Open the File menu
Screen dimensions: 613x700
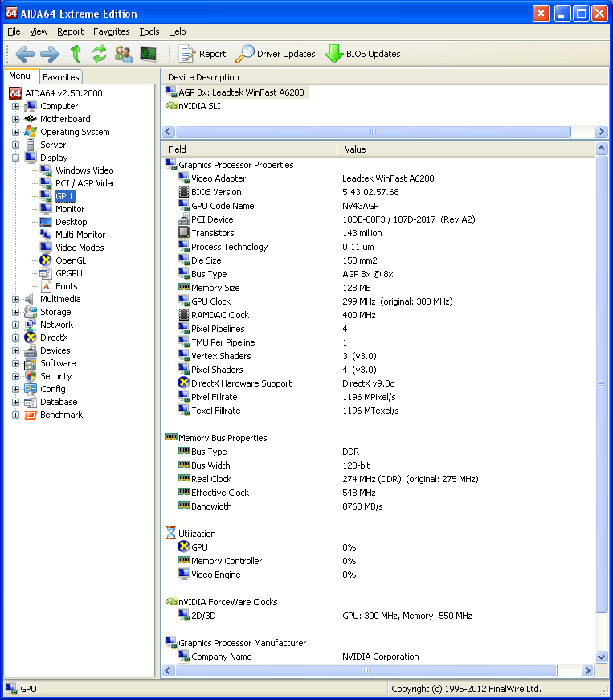(14, 31)
